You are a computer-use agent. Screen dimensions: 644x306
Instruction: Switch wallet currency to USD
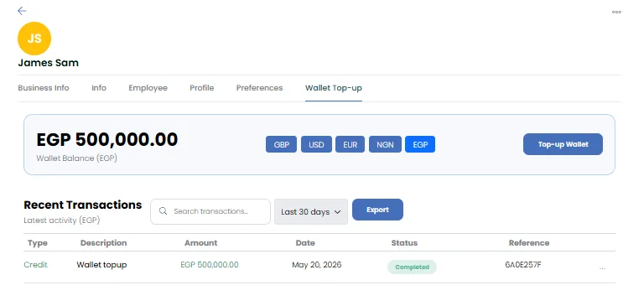[316, 144]
